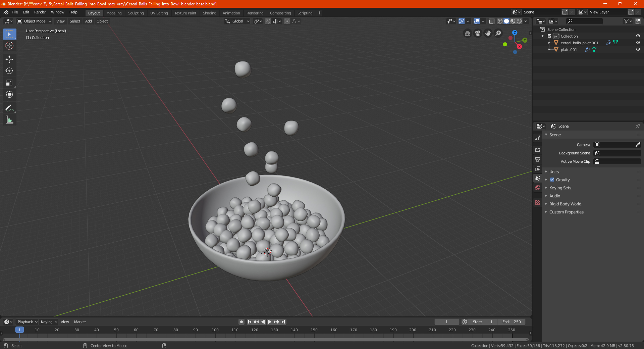Open the Output properties tab

[538, 159]
